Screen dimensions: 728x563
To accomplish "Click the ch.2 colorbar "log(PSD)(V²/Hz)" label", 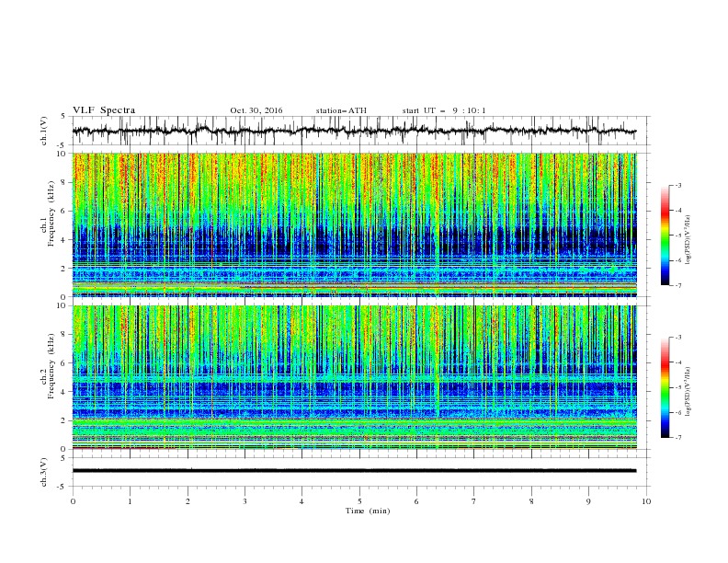I will (x=688, y=391).
